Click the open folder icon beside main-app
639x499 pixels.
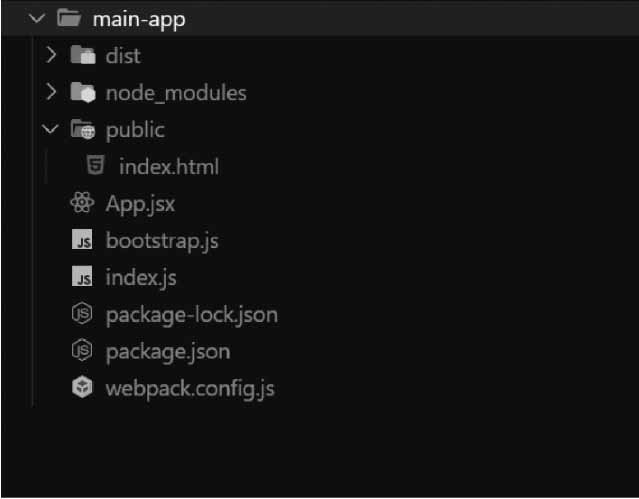(x=70, y=19)
